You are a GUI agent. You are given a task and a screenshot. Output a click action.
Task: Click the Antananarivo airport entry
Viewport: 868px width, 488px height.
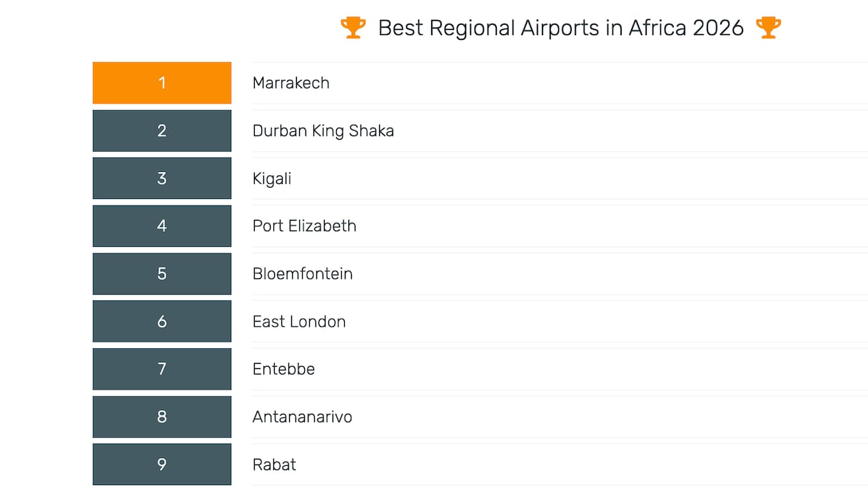coord(302,417)
